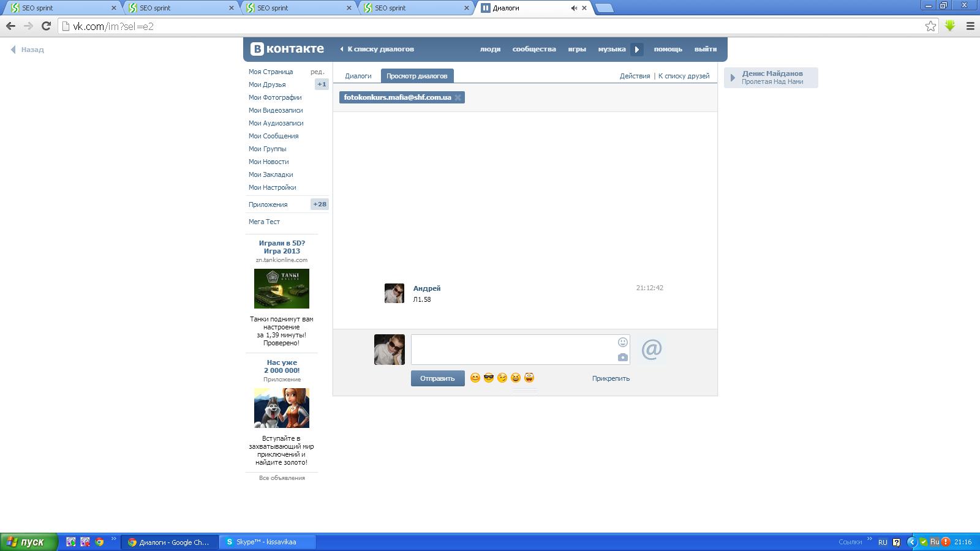Open the green download arrow extension
The height and width of the screenshot is (551, 980).
[x=950, y=26]
